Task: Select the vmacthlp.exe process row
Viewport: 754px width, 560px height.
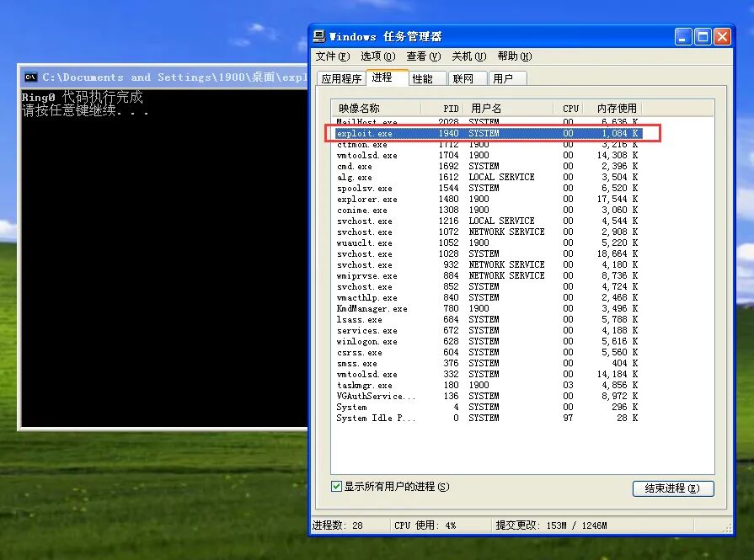Action: pyautogui.click(x=488, y=297)
